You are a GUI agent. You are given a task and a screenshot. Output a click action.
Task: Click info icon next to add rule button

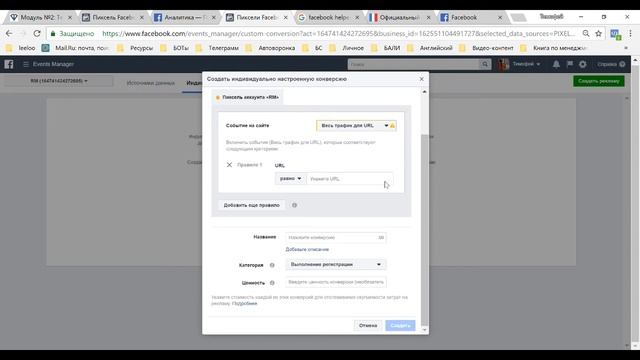(294, 205)
